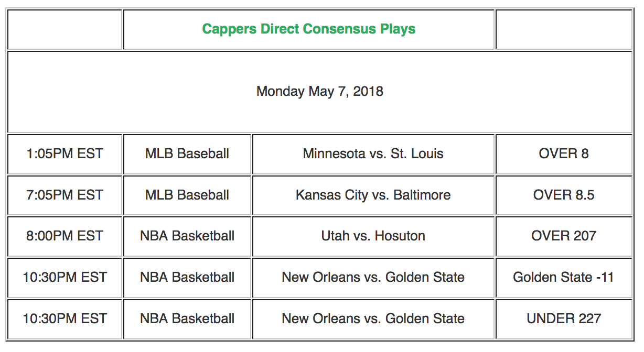Screen dimensions: 644x352
Task: Click the Golden State -11 pick
Action: (564, 278)
